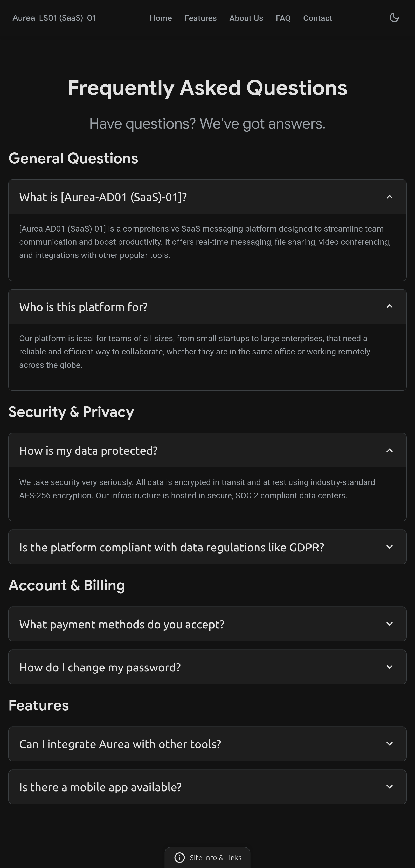Click the Aurea-LS01 (SaaS)-01 brand logo text
This screenshot has width=415, height=868.
pyautogui.click(x=54, y=18)
